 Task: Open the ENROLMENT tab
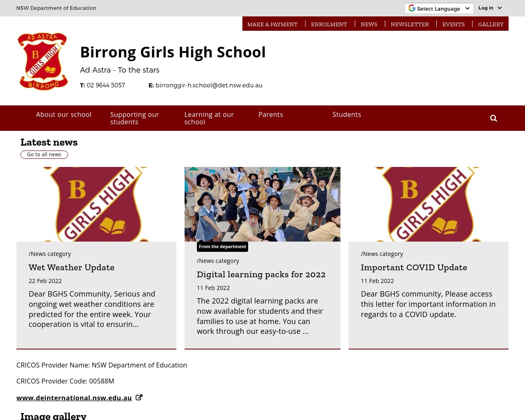click(329, 24)
